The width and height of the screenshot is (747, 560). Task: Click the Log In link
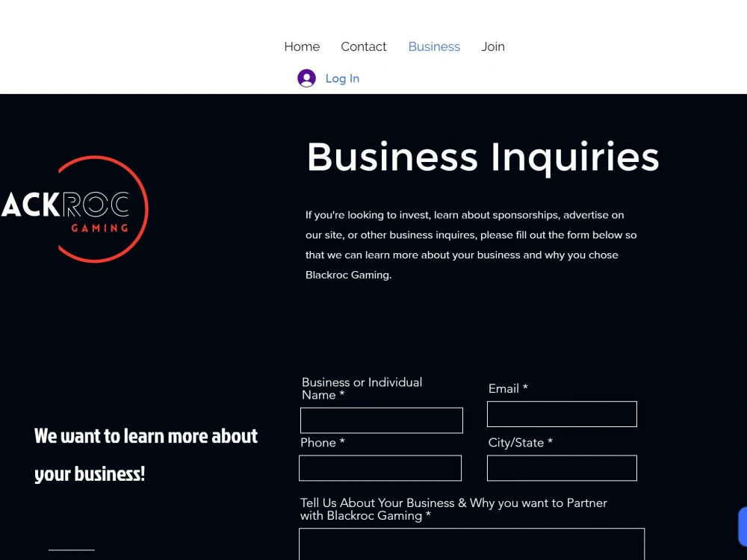342,78
